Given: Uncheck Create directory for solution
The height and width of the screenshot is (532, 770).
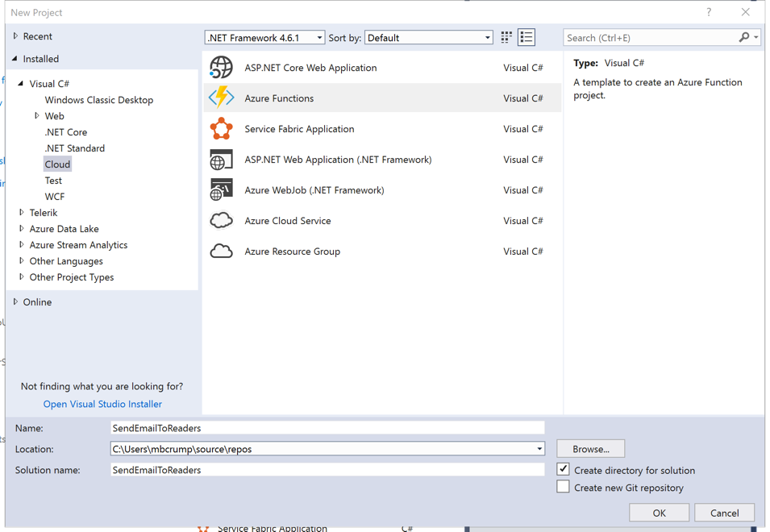Looking at the screenshot, I should tap(564, 469).
